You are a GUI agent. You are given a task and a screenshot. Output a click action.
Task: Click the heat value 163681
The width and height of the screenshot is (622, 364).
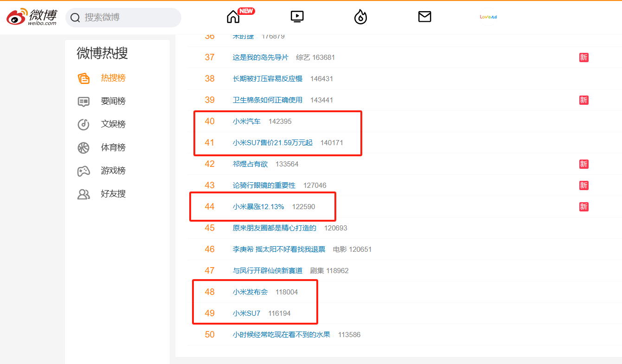pyautogui.click(x=324, y=57)
